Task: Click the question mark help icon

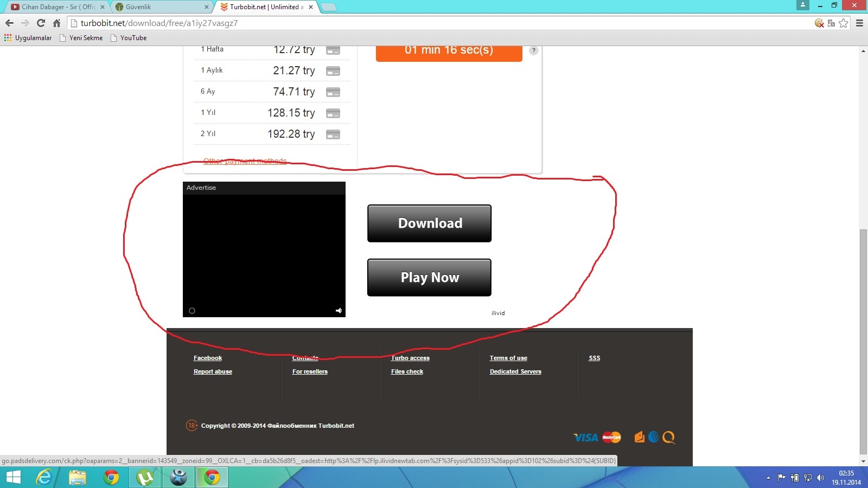Action: pos(534,50)
